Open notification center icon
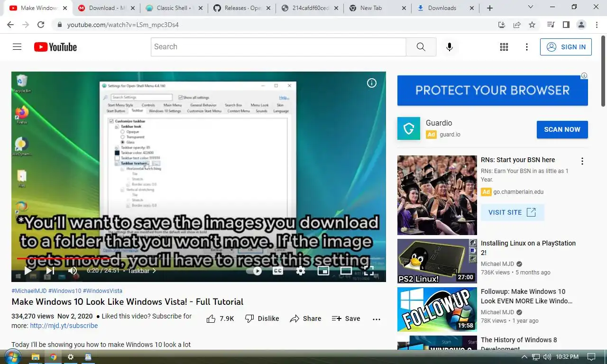Image resolution: width=607 pixels, height=364 pixels. point(591,357)
